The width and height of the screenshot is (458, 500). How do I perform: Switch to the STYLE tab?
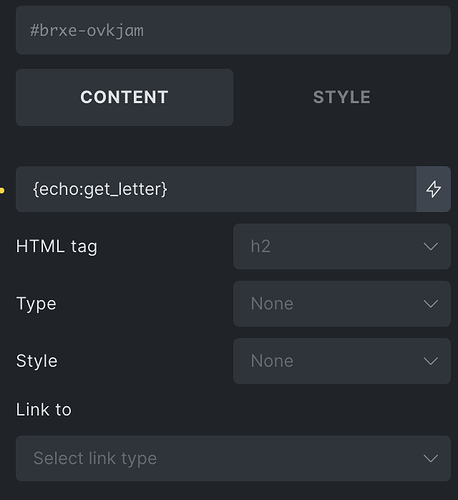342,97
